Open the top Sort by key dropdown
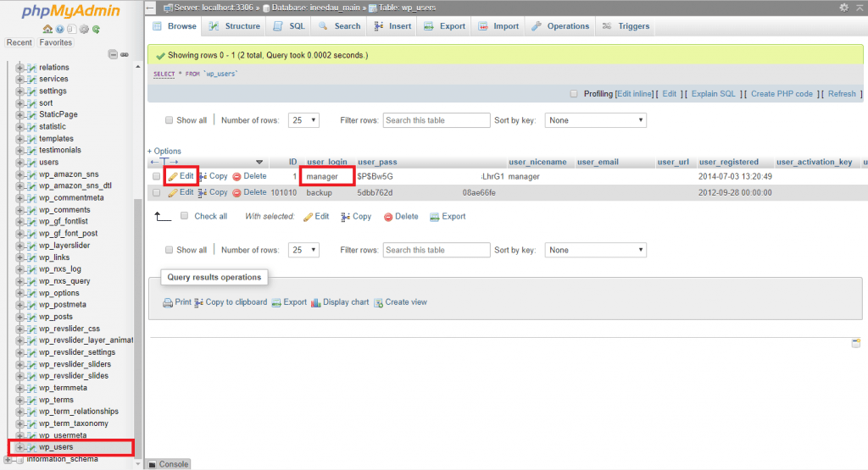 coord(595,120)
